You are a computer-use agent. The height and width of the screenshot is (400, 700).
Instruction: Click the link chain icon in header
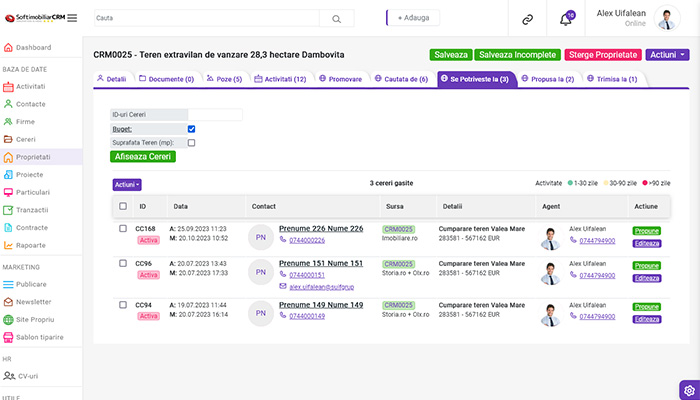pos(528,19)
